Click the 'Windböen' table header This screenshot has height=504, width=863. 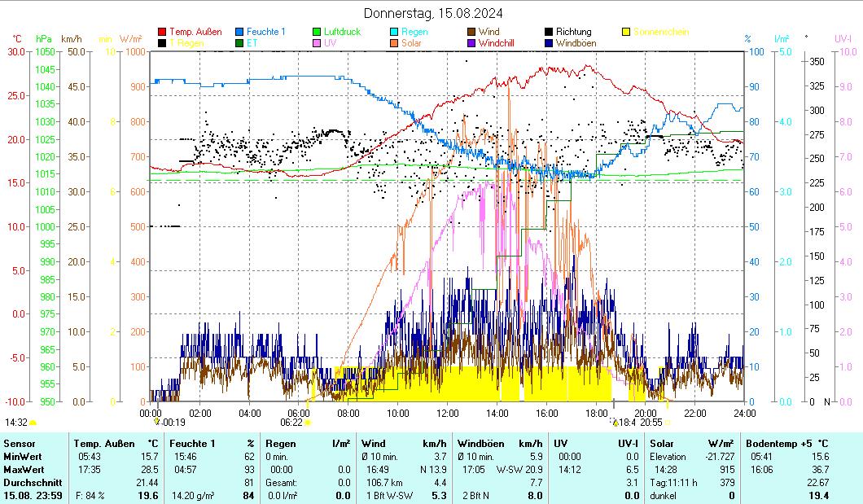(x=480, y=444)
